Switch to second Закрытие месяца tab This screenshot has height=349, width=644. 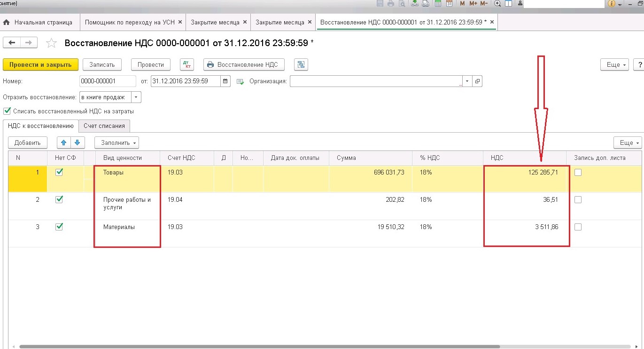[283, 22]
